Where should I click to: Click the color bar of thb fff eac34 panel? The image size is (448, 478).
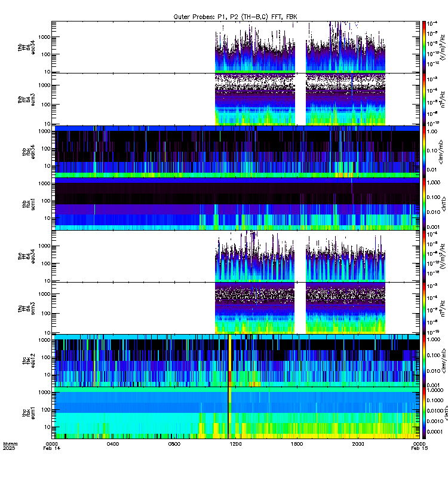[424, 47]
